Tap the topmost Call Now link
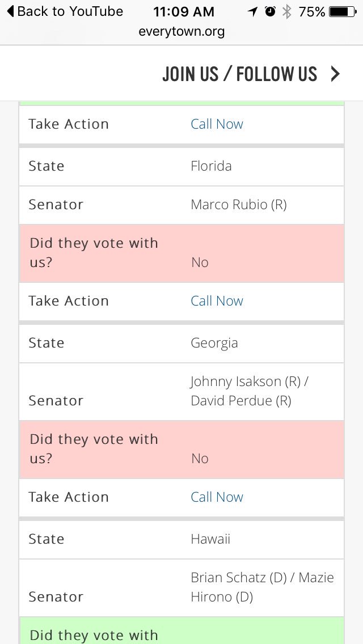This screenshot has width=363, height=644. (x=217, y=124)
